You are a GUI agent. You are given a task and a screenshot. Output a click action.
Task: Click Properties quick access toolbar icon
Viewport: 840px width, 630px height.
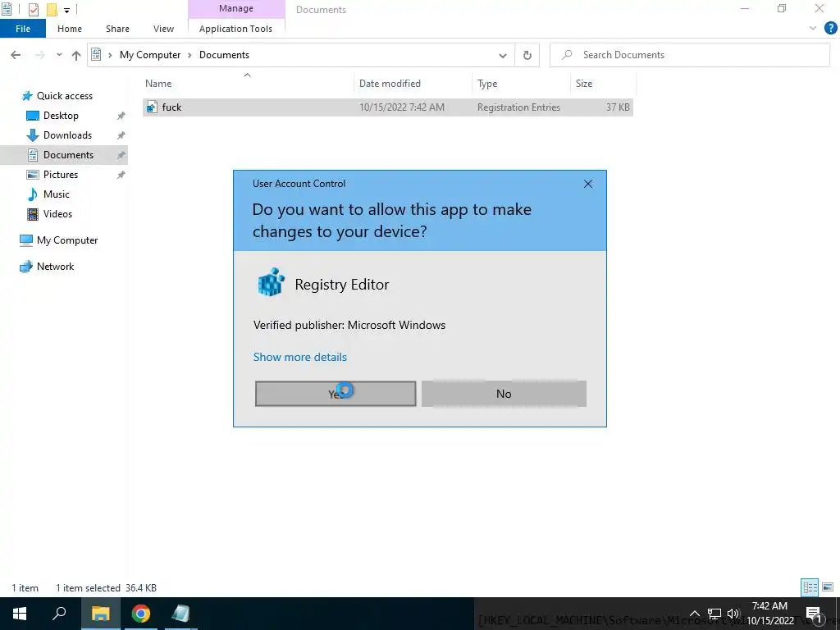33,9
